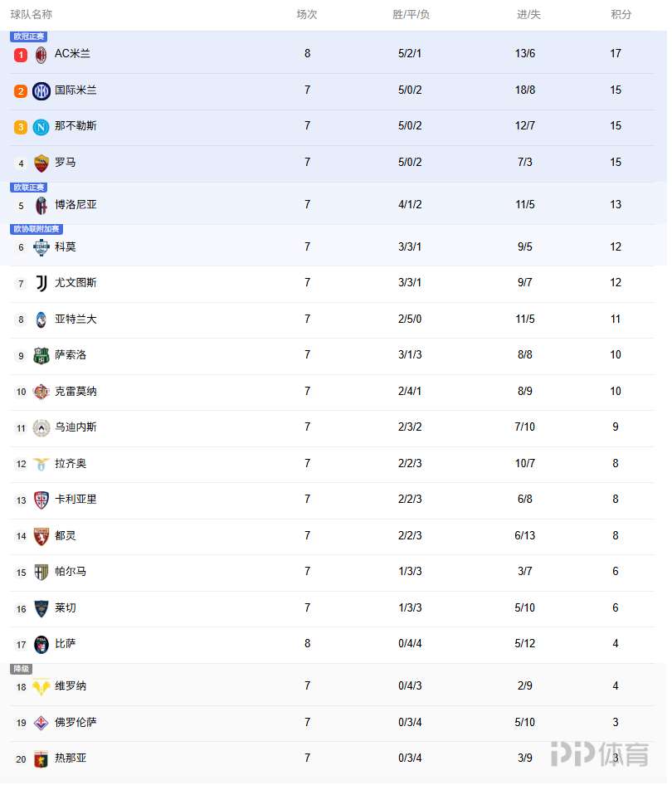Image resolution: width=672 pixels, height=790 pixels.
Task: Click the 欧冠正赛 zone label
Action: coord(28,37)
